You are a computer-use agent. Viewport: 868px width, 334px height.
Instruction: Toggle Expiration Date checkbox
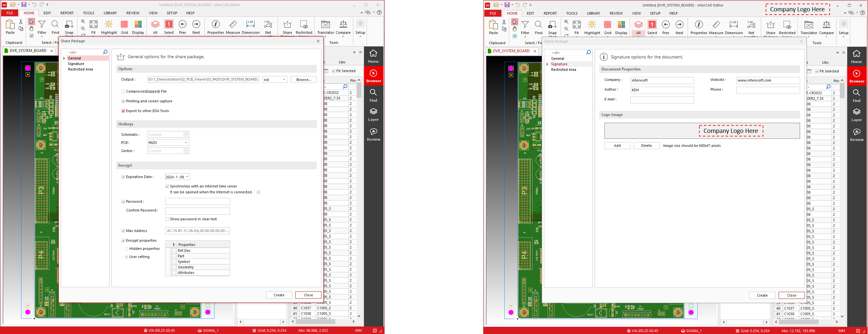pyautogui.click(x=123, y=177)
